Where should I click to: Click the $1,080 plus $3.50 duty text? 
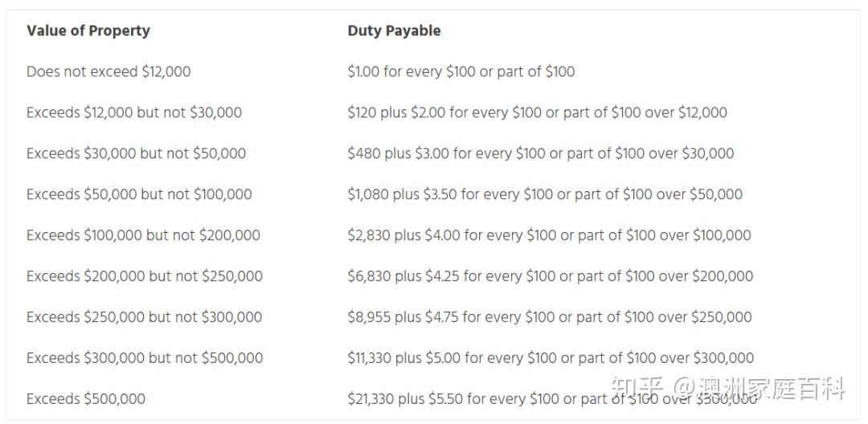545,194
